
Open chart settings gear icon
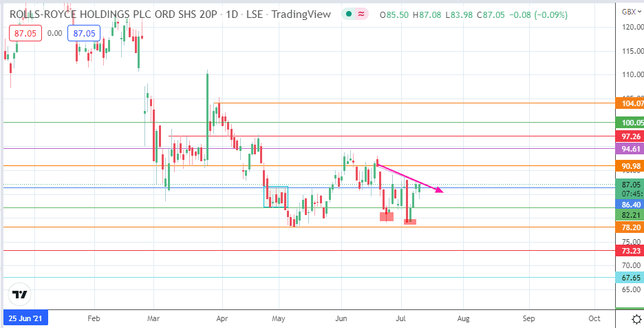point(636,318)
